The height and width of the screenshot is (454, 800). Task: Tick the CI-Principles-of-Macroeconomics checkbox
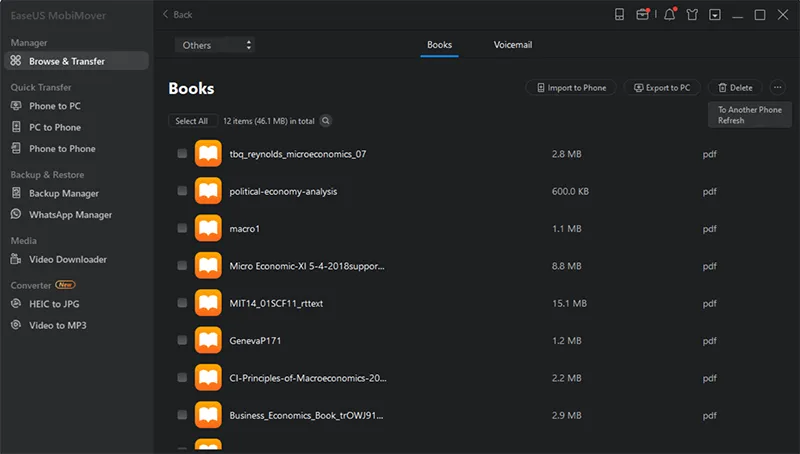(x=182, y=377)
